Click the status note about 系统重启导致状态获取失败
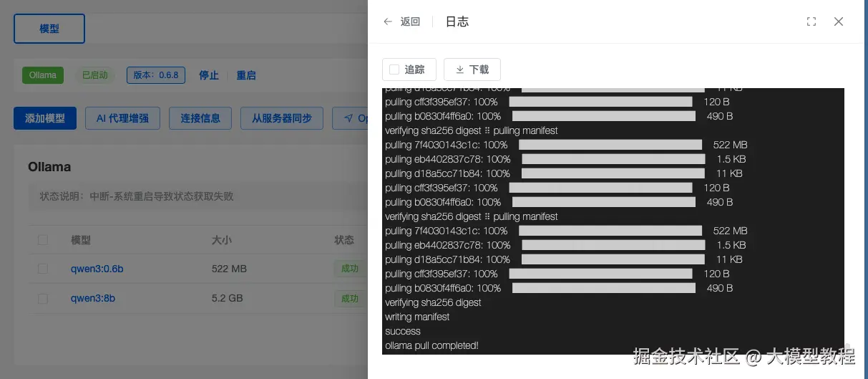This screenshot has height=379, width=868. [137, 196]
